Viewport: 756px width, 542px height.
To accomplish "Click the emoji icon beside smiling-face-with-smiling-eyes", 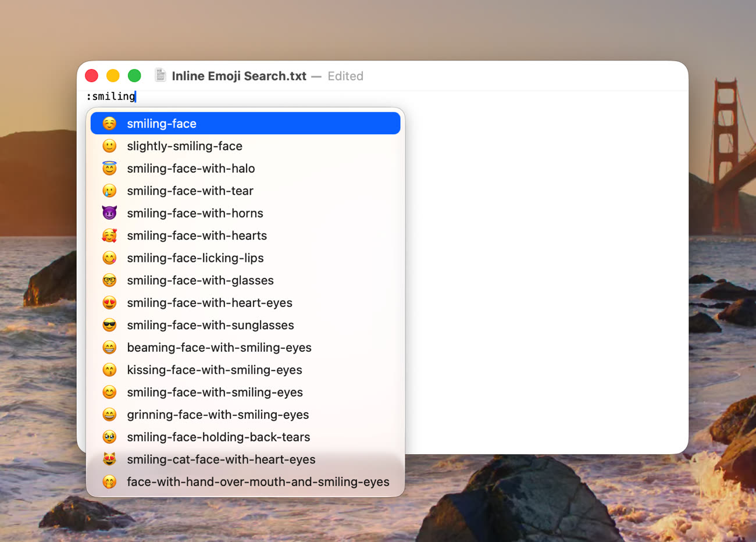I will coord(109,392).
